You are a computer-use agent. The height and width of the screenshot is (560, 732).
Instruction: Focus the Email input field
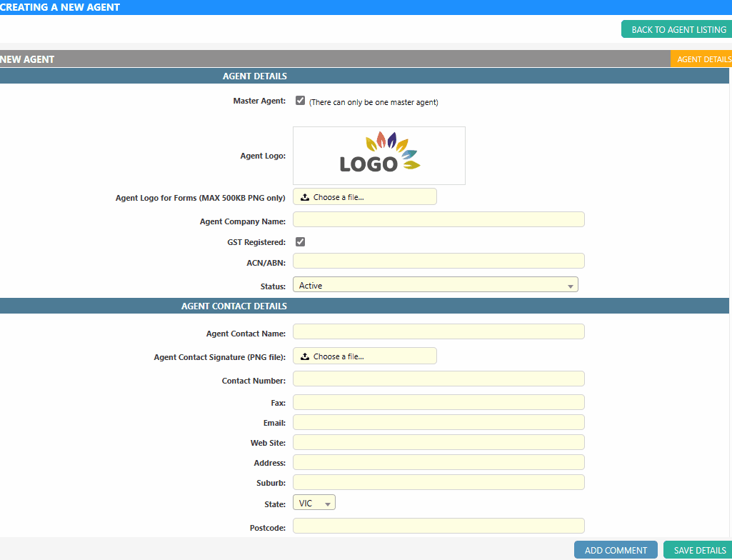pos(438,423)
